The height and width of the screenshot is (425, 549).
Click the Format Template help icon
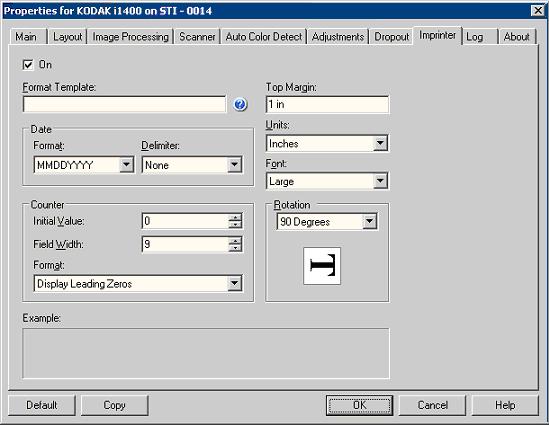pyautogui.click(x=240, y=104)
